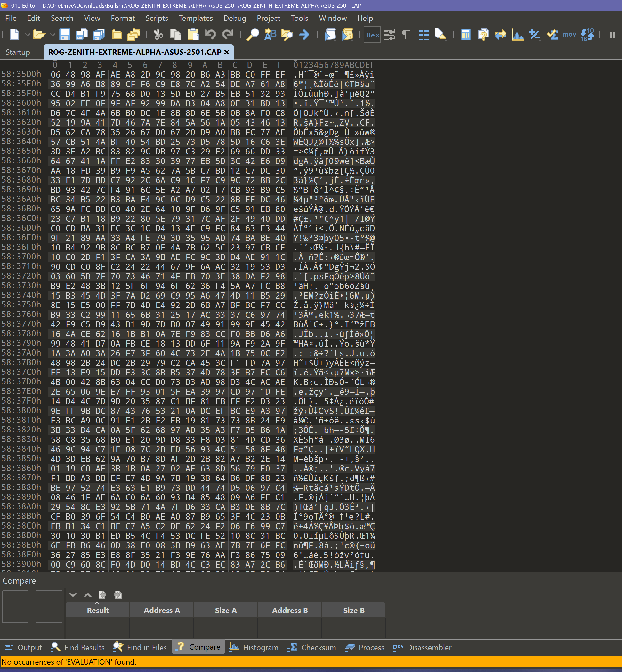The width and height of the screenshot is (622, 672).
Task: Click the Hex Operations plus-slash icon
Action: (x=535, y=34)
